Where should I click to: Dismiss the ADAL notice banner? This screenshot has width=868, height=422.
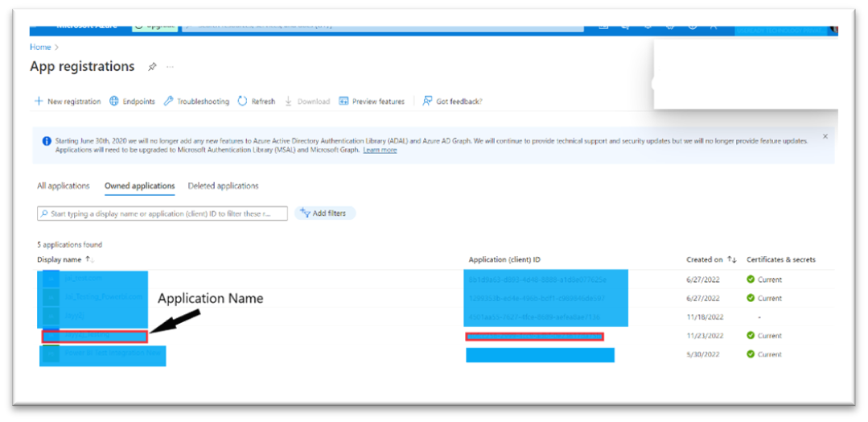(x=825, y=136)
